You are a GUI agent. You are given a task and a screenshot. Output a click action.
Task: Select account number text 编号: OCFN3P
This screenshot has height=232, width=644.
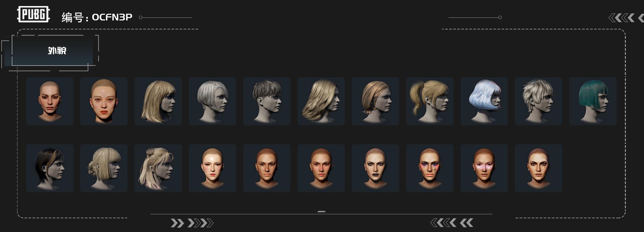[x=97, y=17]
